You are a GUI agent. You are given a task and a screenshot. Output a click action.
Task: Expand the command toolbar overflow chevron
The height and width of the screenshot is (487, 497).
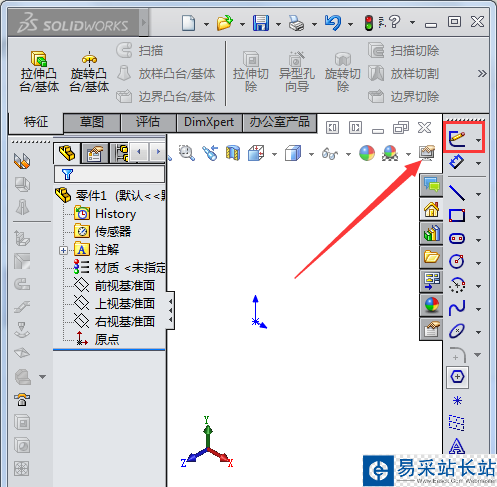(482, 73)
